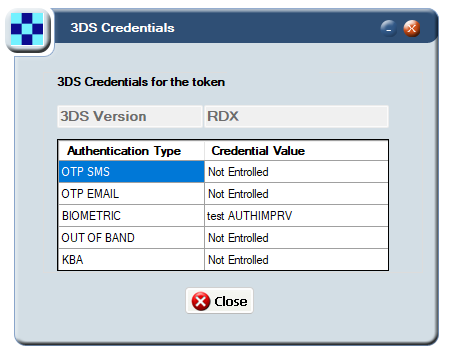Click the checkered application logo icon

27,29
